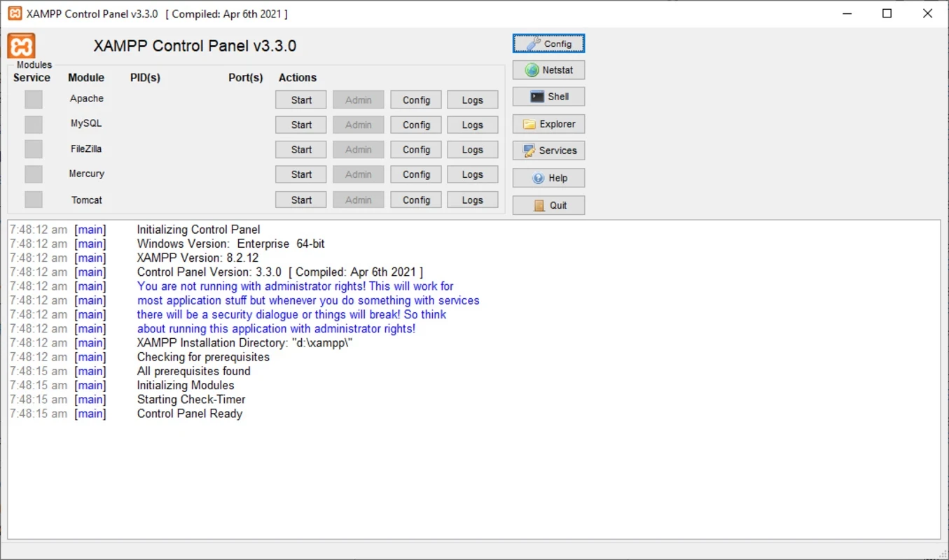View Logs for the Tomcat module
The image size is (949, 560).
coord(473,199)
